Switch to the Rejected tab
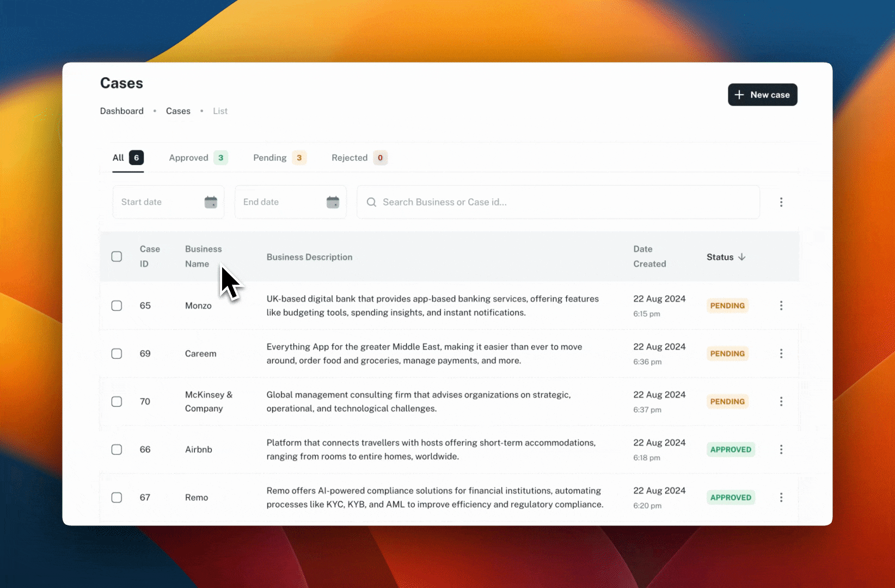895x588 pixels. pyautogui.click(x=359, y=158)
